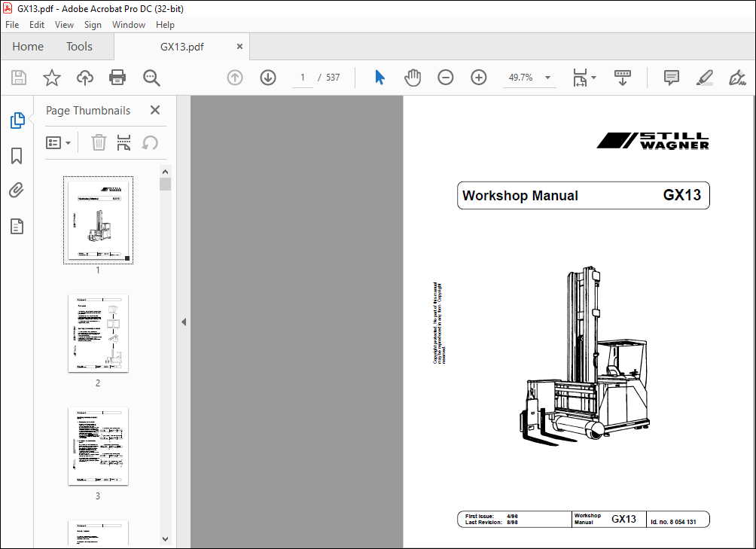Viewport: 756px width, 549px height.
Task: Delete selected page with trash icon
Action: pyautogui.click(x=99, y=142)
